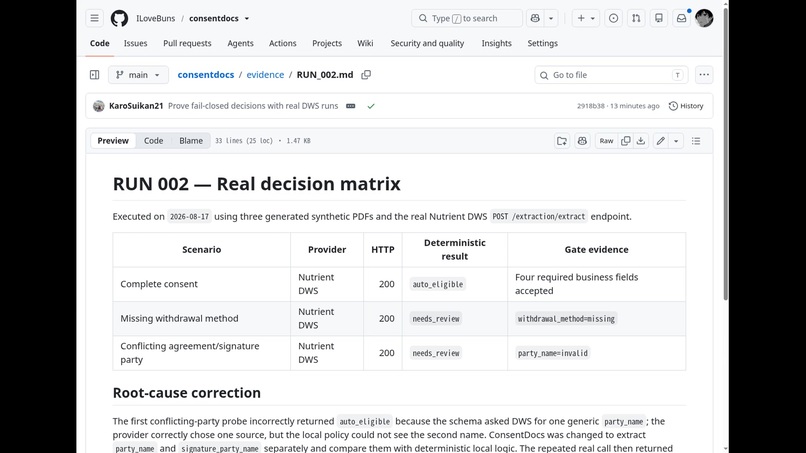
Task: Click withdrawal_method=missing gate evidence
Action: pyautogui.click(x=566, y=319)
